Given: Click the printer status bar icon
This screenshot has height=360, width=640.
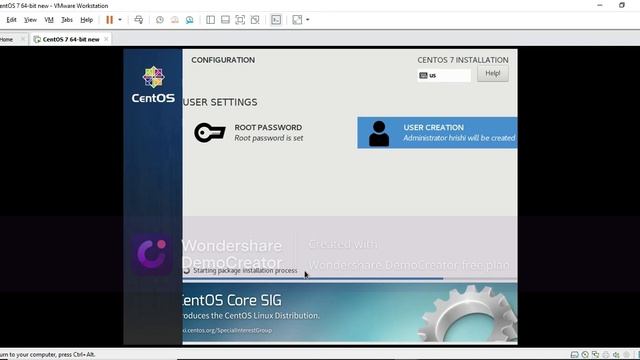Looking at the screenshot, I should pos(606,355).
